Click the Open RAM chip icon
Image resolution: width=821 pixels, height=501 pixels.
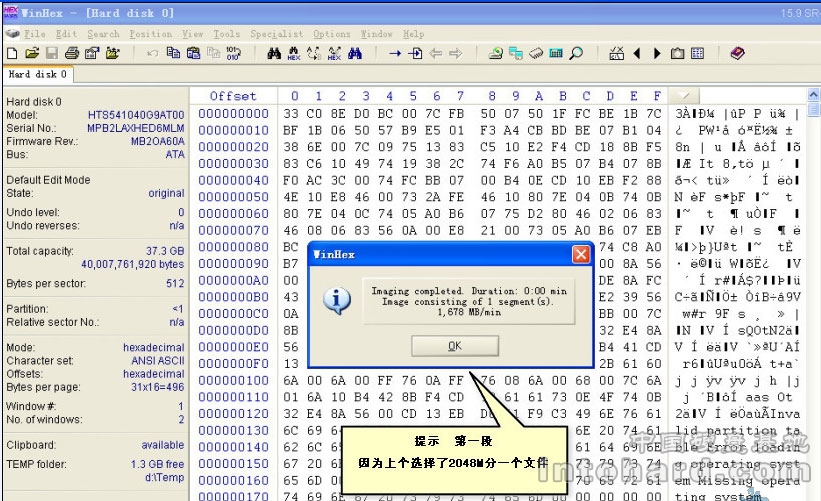pyautogui.click(x=536, y=53)
